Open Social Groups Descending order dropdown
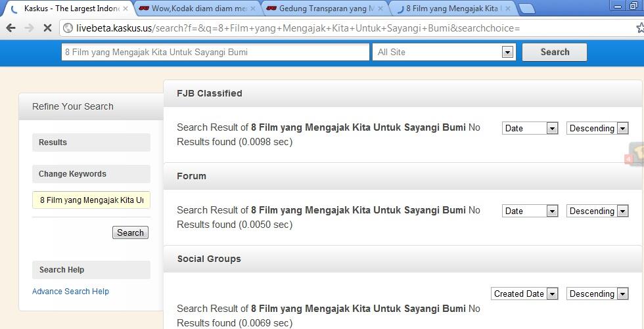The height and width of the screenshot is (329, 644). pyautogui.click(x=597, y=294)
